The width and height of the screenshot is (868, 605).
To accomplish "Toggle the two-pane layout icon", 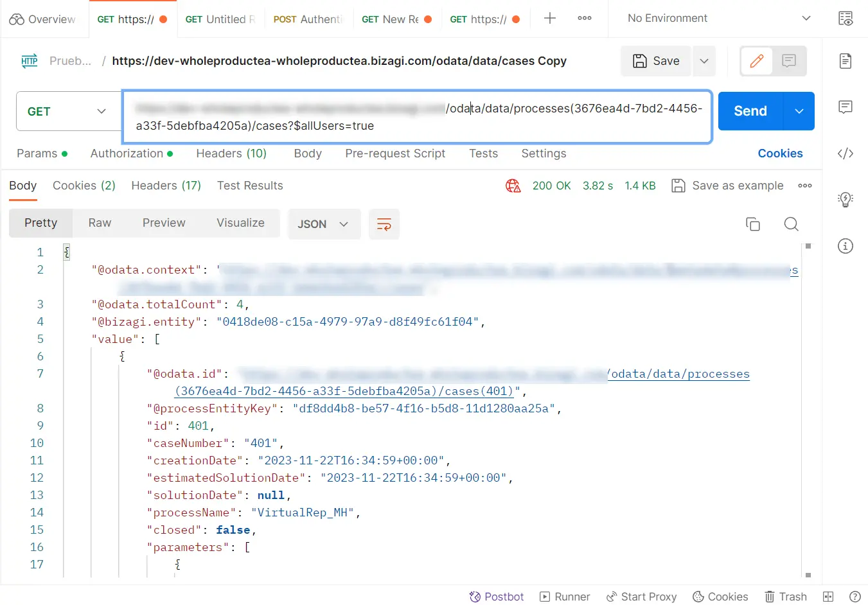I will click(828, 597).
